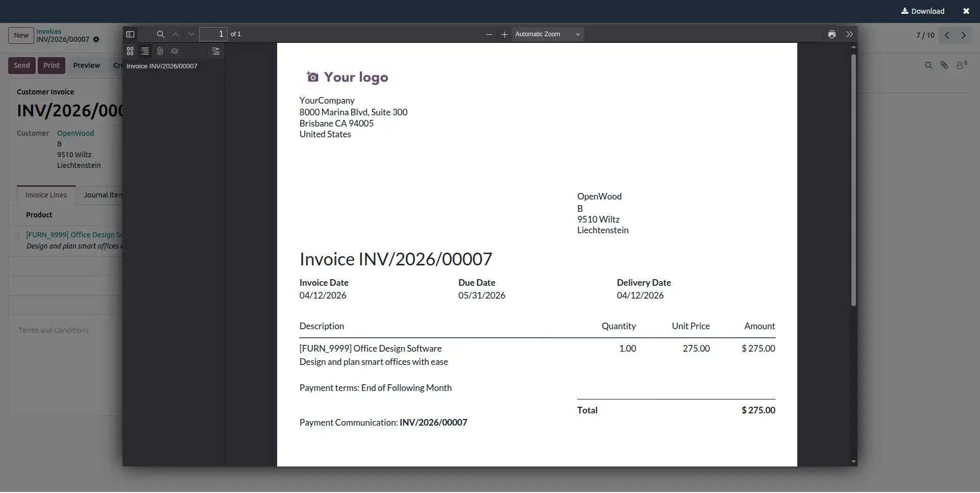
Task: Click the Your logo placeholder
Action: pos(348,77)
